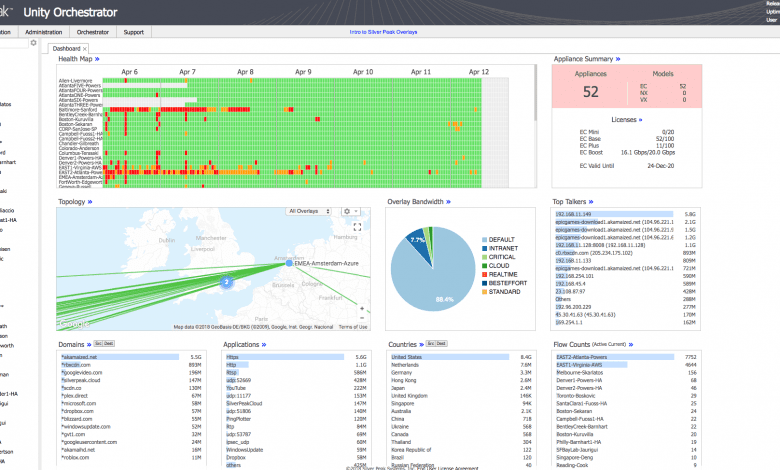This screenshot has height=470, width=780.
Task: Select the Netherlands country row
Action: [x=461, y=365]
